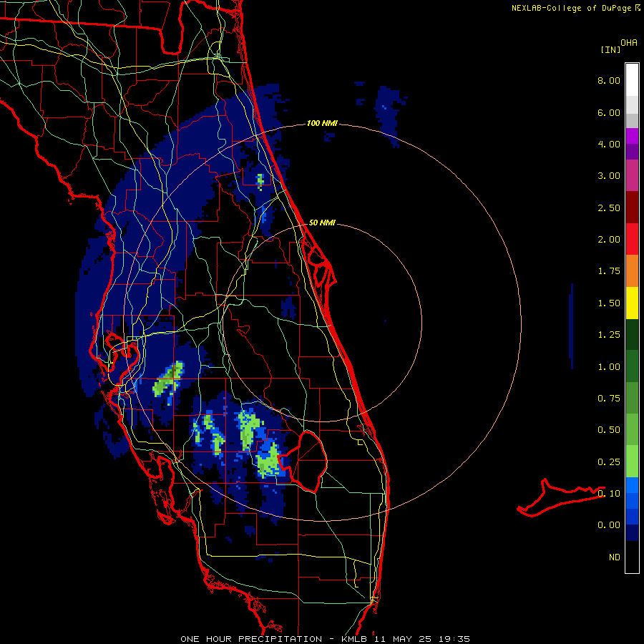Click the 0.50 legend value
Viewport: 644px width, 644px height.
609,430
